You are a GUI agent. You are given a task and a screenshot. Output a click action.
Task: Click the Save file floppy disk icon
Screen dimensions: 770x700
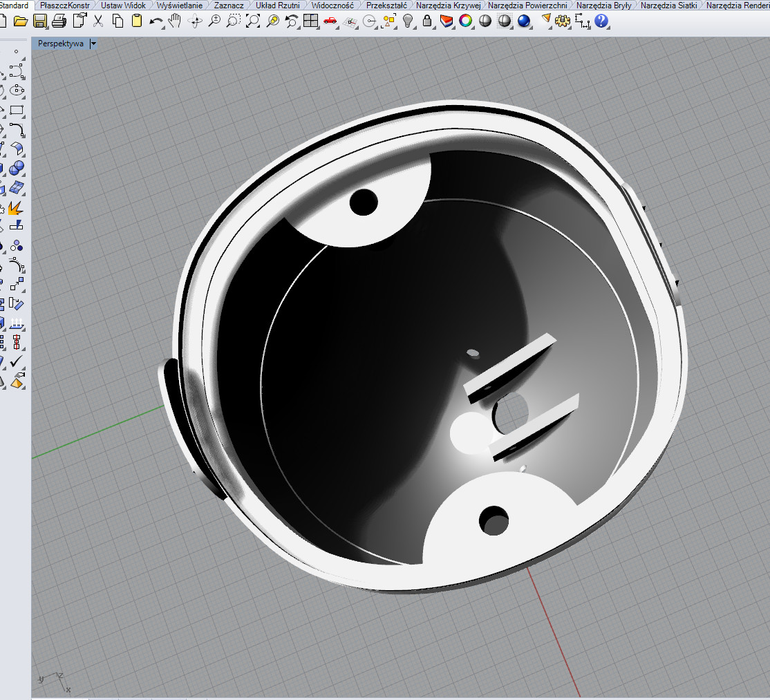pos(39,21)
